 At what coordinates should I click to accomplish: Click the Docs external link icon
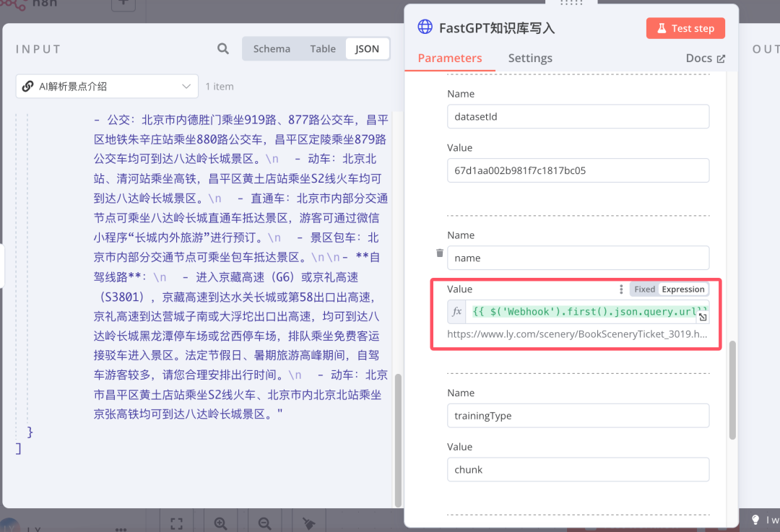point(720,58)
